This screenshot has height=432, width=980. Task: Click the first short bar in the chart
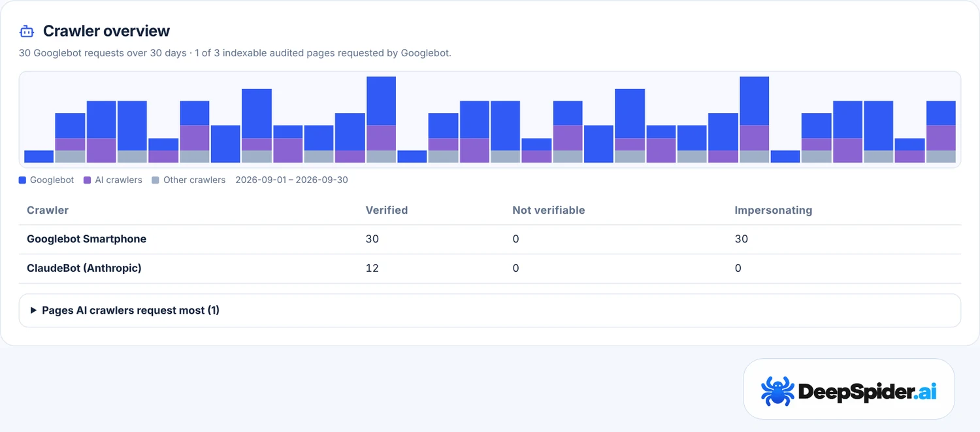39,157
